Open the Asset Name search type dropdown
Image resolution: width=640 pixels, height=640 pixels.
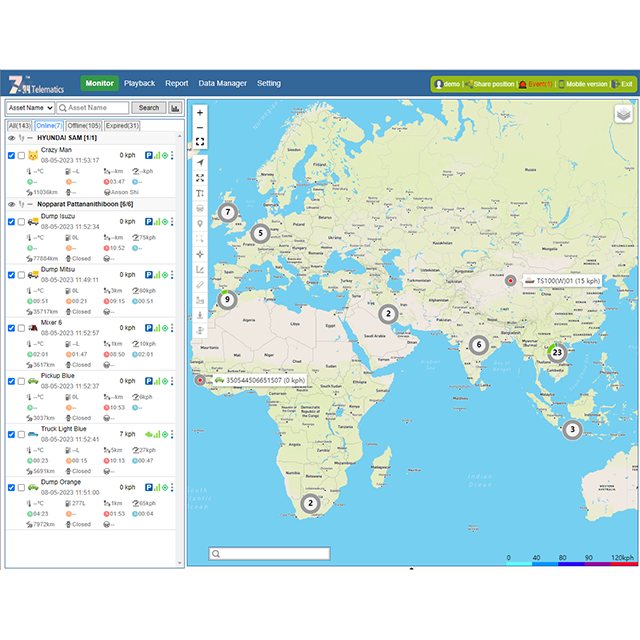(31, 108)
